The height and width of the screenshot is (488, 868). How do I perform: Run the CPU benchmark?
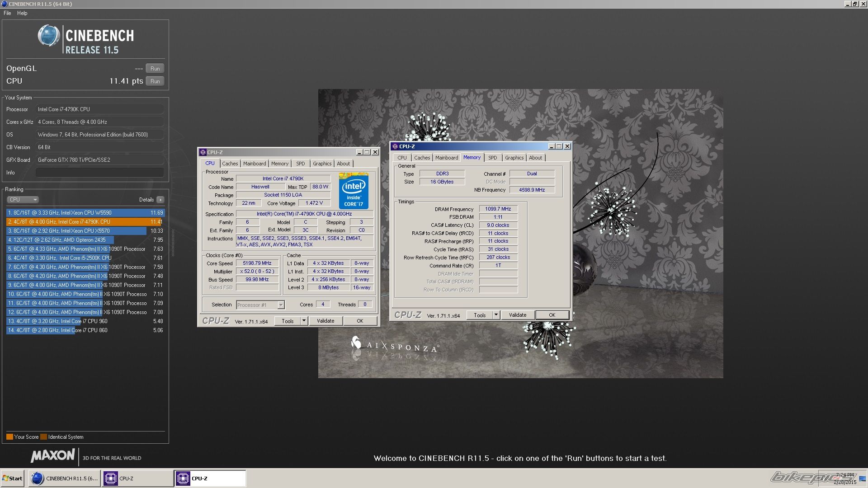click(x=155, y=81)
